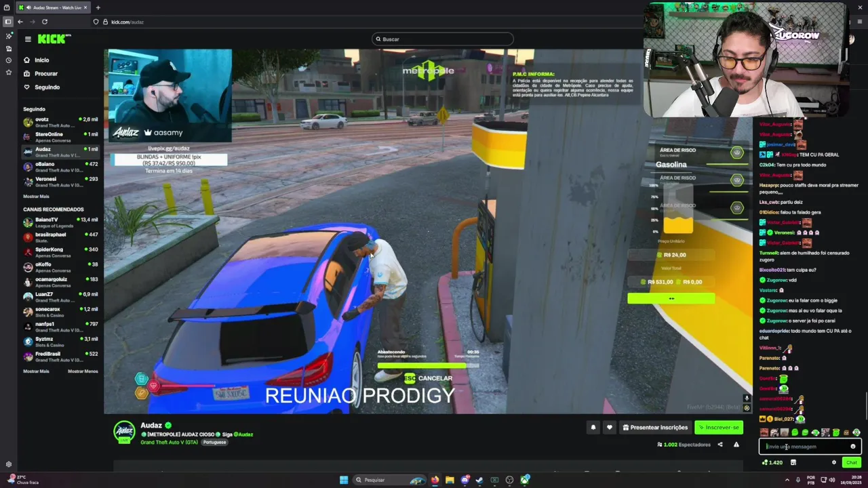Click the browser back arrow

(20, 22)
